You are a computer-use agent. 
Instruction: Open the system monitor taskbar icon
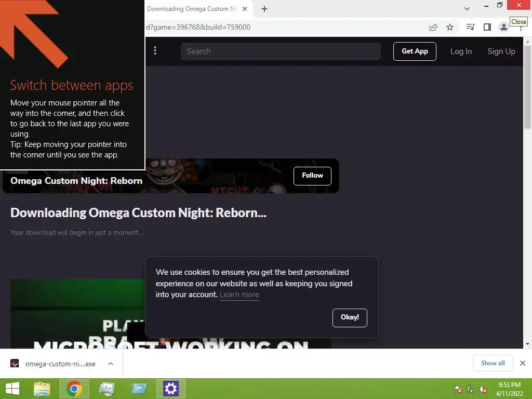point(107,389)
